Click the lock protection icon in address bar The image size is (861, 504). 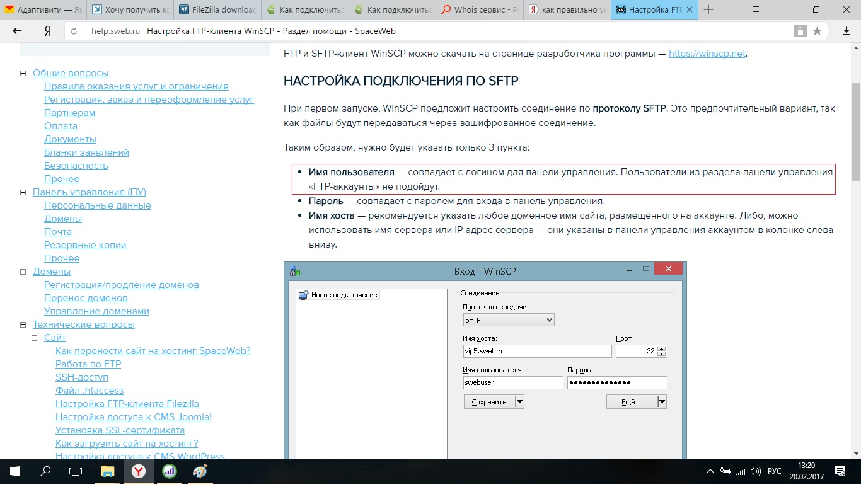pyautogui.click(x=800, y=31)
